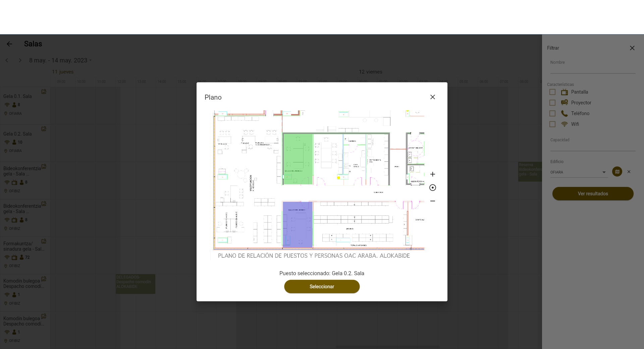Zoom out of the floor plan
The width and height of the screenshot is (644, 349).
coord(433,201)
